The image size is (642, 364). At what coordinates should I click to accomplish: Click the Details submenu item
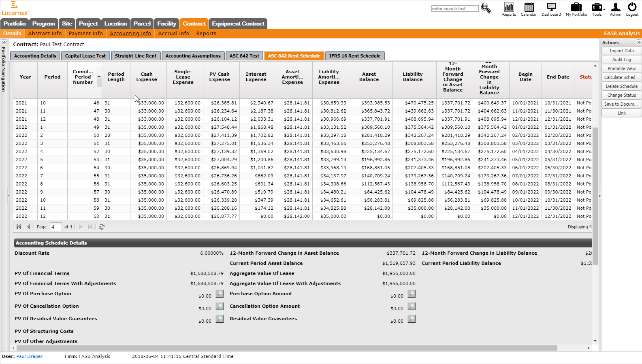12,34
